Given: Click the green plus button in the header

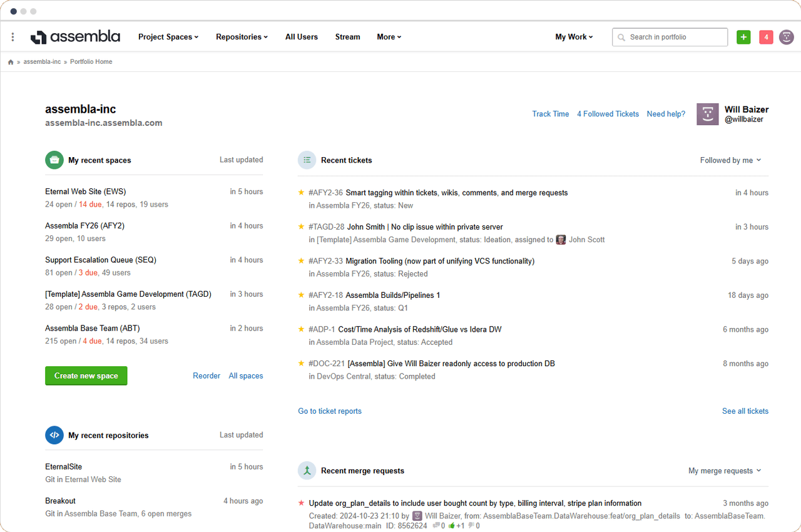Looking at the screenshot, I should click(743, 37).
